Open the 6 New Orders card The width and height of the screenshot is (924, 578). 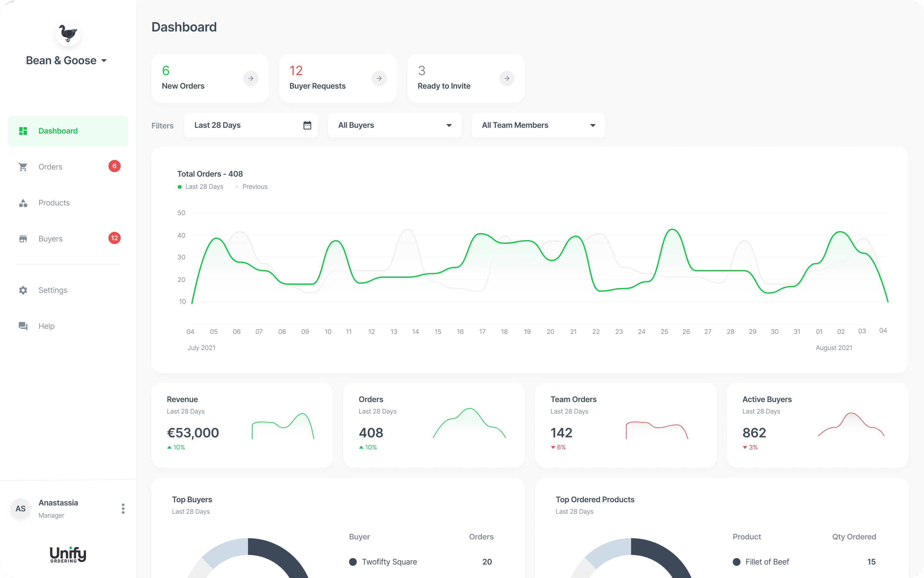[210, 78]
